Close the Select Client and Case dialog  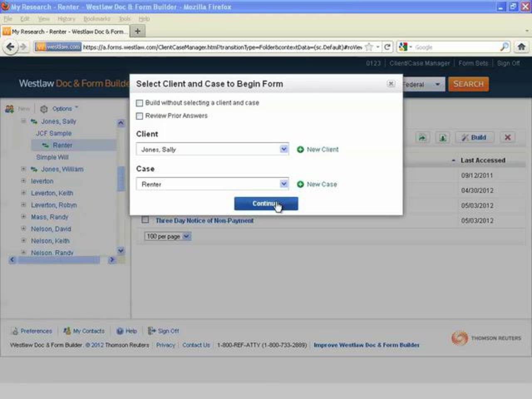pos(391,84)
